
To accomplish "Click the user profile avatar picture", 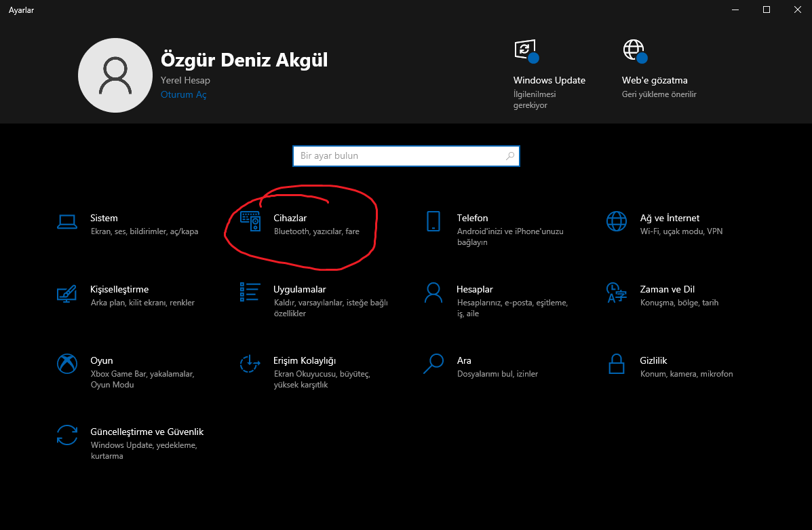I will pyautogui.click(x=114, y=75).
